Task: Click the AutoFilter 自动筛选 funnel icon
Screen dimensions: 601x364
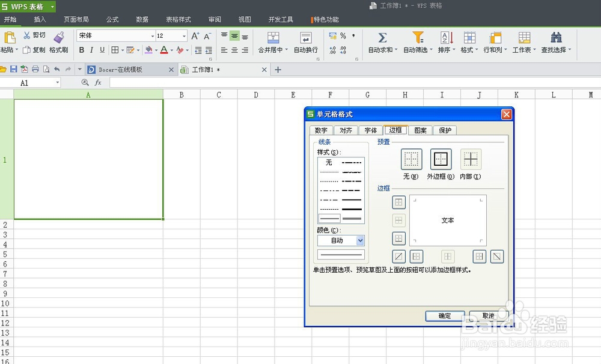Action: coord(418,38)
